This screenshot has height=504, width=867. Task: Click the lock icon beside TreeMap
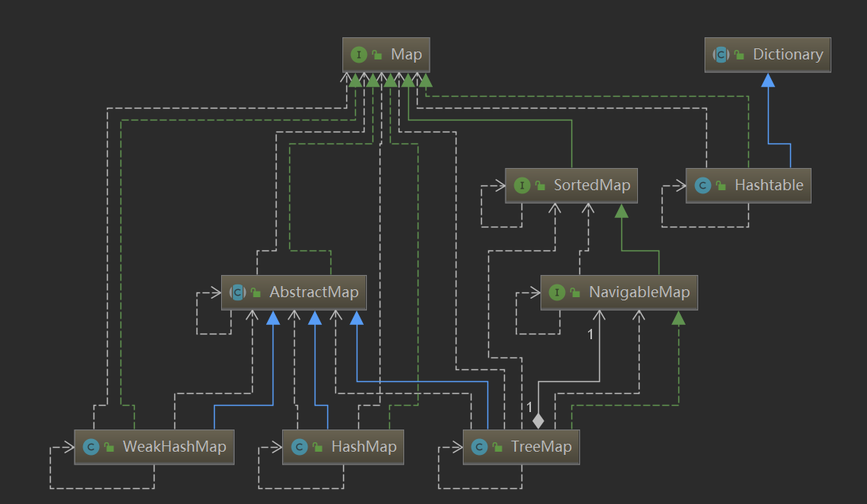(498, 447)
